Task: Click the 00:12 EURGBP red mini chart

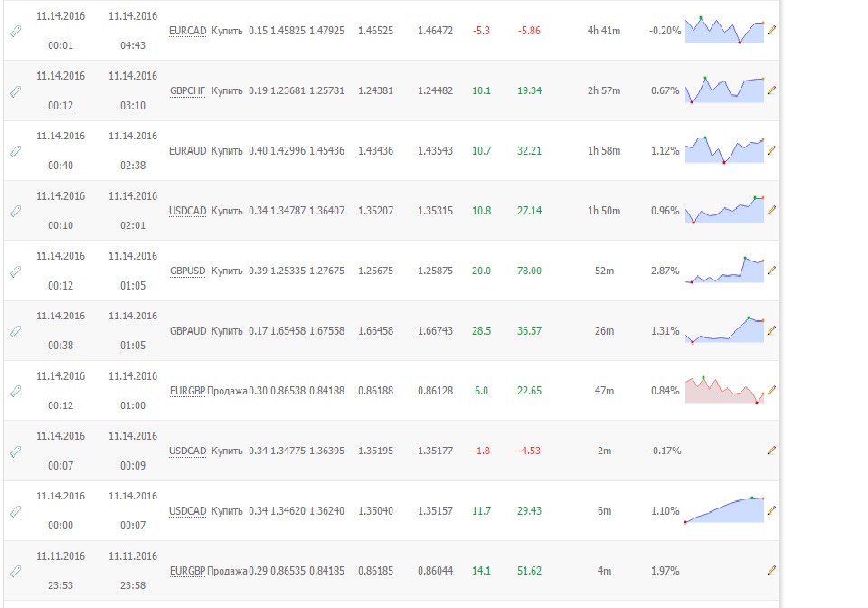Action: point(724,390)
